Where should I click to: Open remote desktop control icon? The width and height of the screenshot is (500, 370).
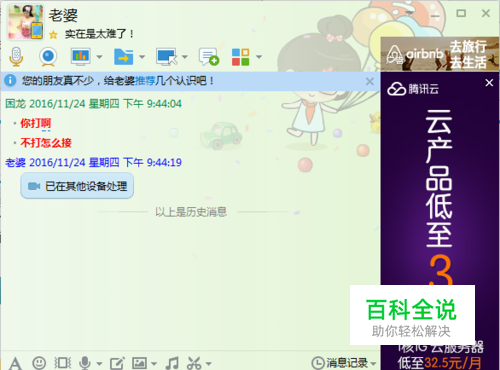[166, 56]
